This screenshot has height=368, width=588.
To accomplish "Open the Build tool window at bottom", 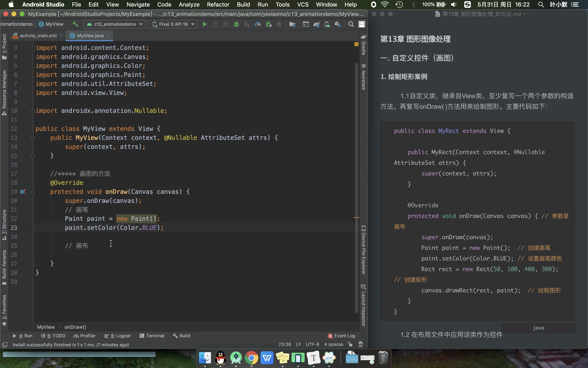I will pyautogui.click(x=182, y=336).
